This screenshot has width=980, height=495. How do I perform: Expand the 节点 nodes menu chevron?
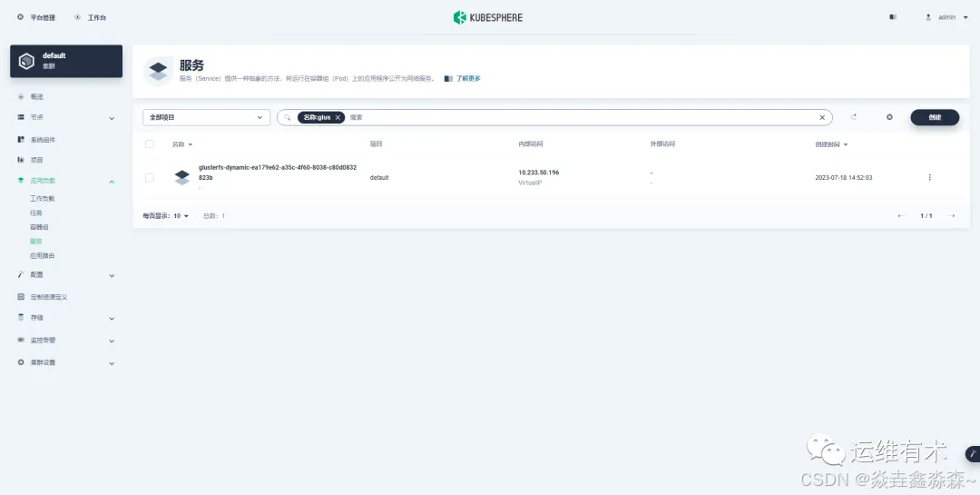(x=112, y=118)
